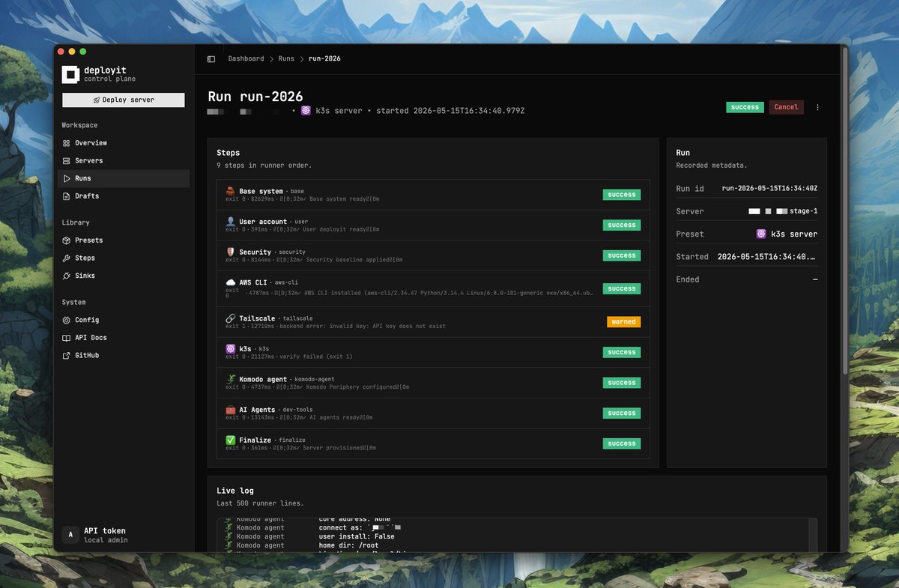Click run-2026 in the breadcrumb
The image size is (899, 588).
[324, 58]
